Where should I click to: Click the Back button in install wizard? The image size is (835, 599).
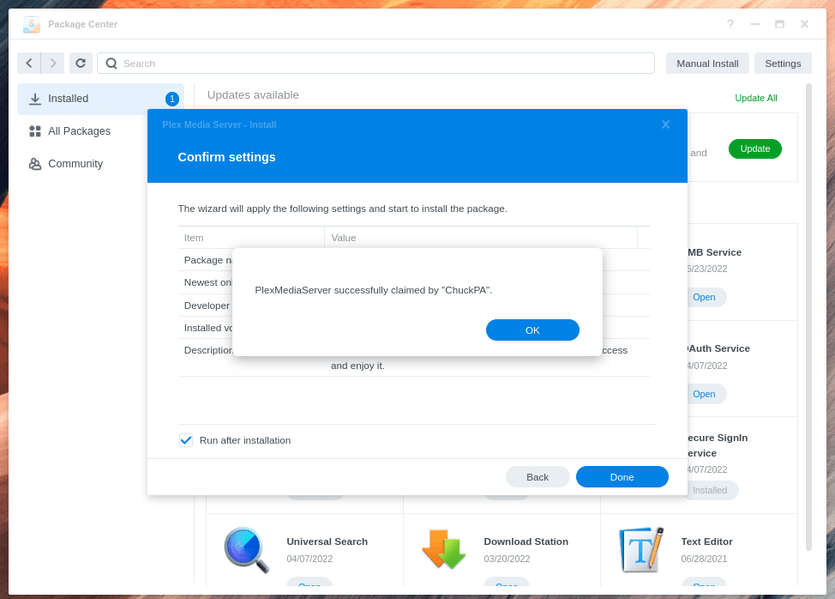tap(537, 477)
